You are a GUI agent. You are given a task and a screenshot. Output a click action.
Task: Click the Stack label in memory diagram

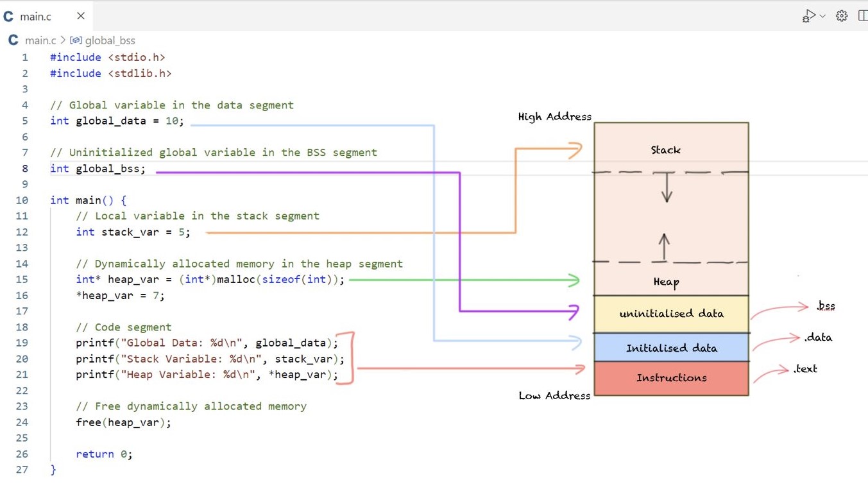pyautogui.click(x=665, y=150)
